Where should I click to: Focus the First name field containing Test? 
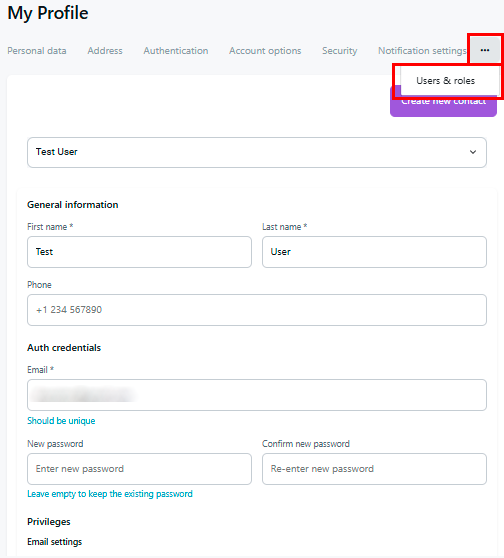click(x=140, y=252)
